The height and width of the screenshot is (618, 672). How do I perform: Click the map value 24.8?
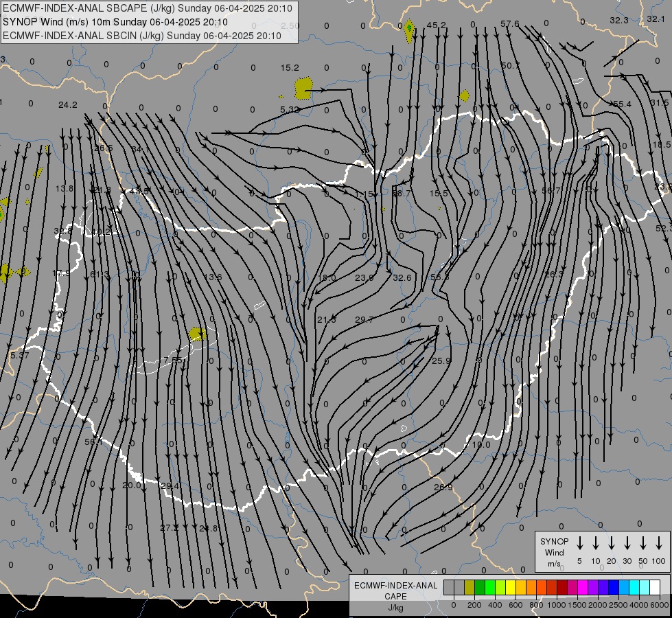(x=208, y=528)
